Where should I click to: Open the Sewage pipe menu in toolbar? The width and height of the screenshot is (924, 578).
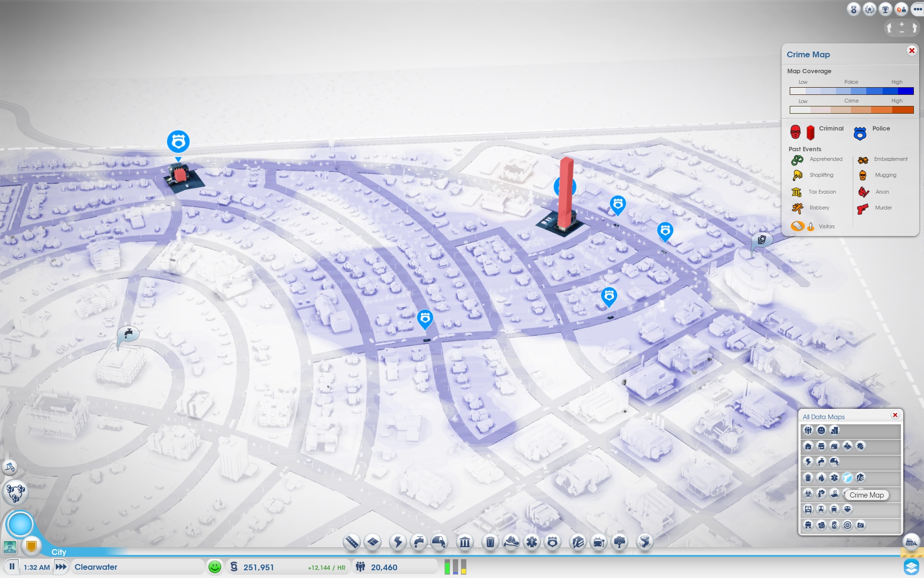click(x=439, y=542)
